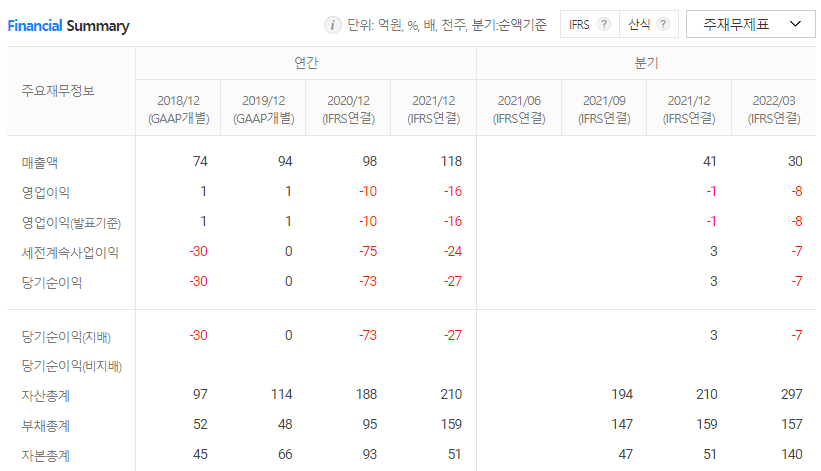The width and height of the screenshot is (821, 471).
Task: Click the info icon next to 단위
Action: point(332,25)
